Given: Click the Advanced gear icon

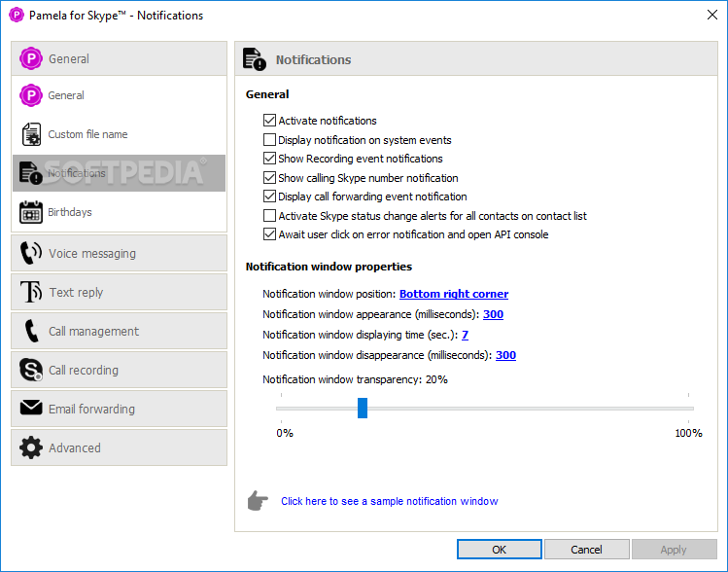Looking at the screenshot, I should 31,447.
